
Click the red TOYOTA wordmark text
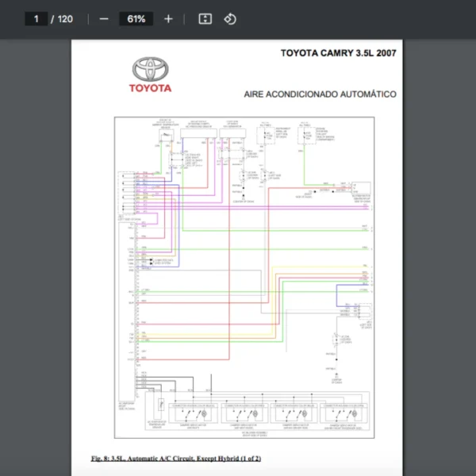pyautogui.click(x=150, y=88)
